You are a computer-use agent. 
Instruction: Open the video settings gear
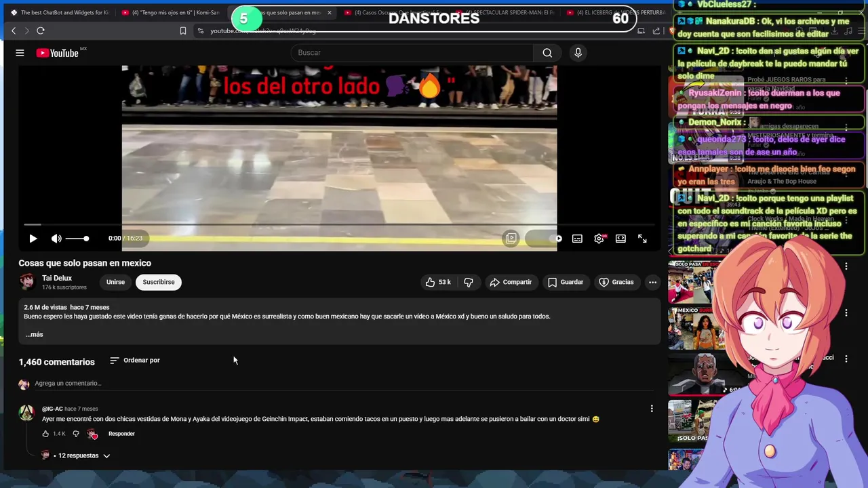[599, 239]
